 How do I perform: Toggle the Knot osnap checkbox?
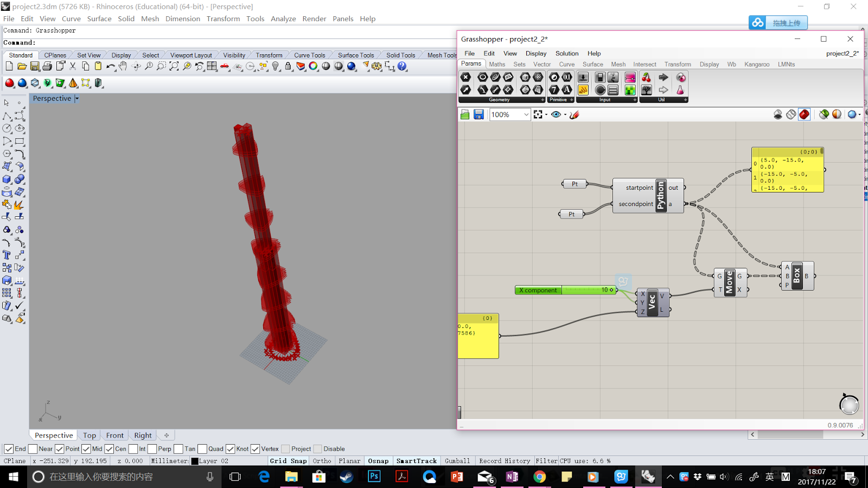click(231, 449)
